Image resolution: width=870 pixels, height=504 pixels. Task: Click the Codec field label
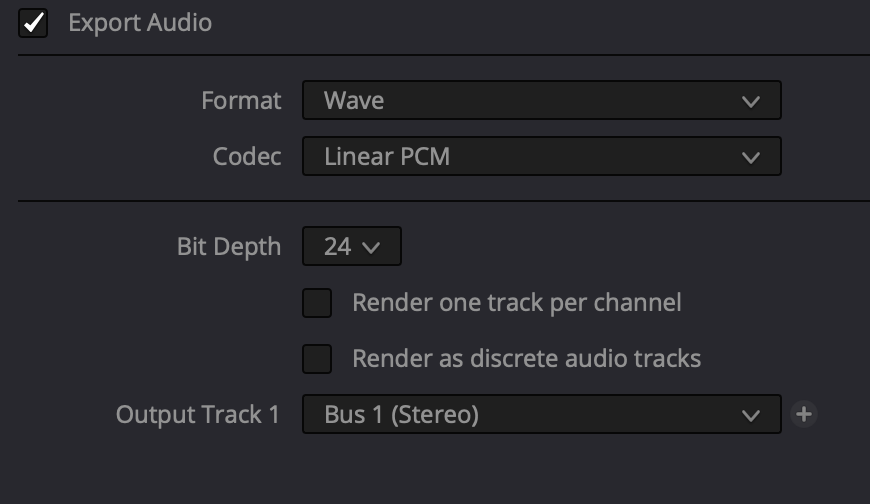247,157
